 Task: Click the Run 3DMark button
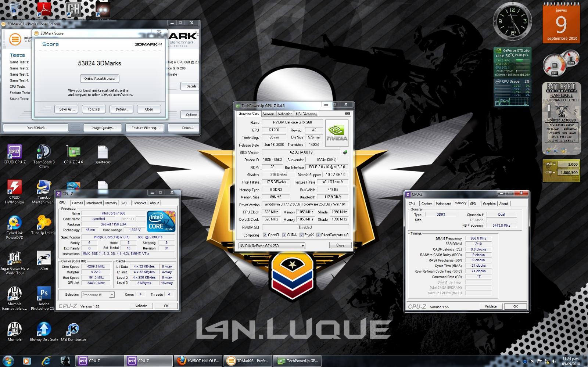tap(36, 128)
